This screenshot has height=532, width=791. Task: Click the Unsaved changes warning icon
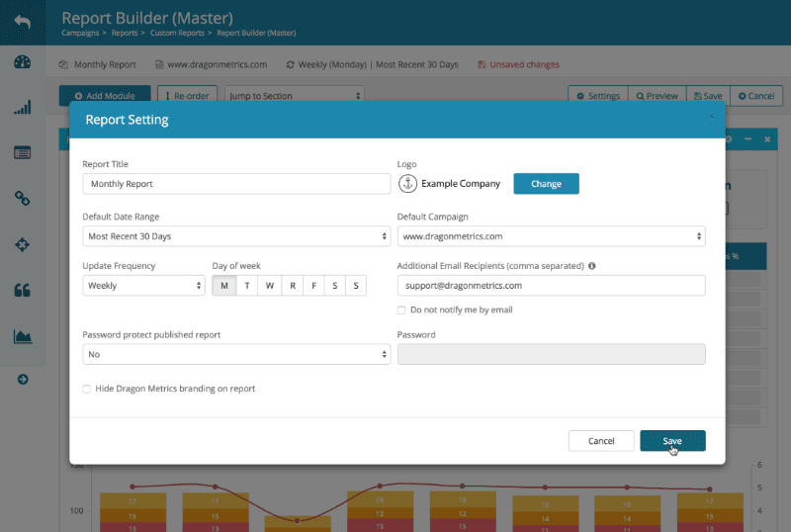[x=482, y=64]
